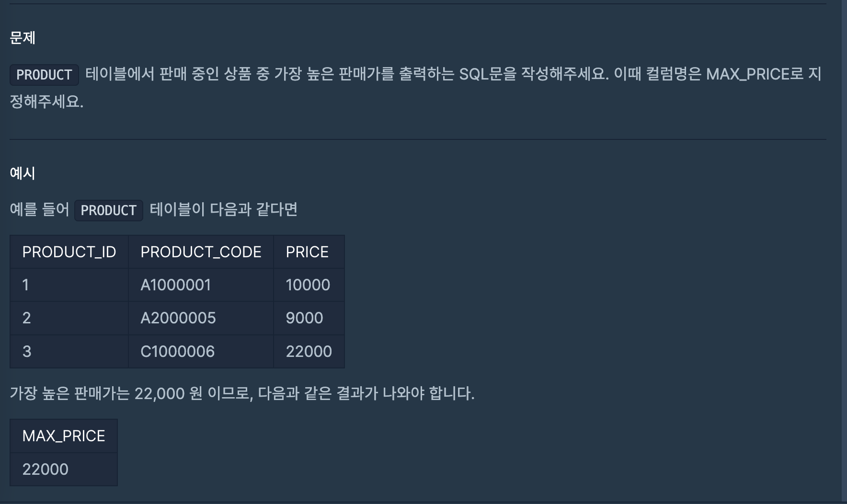Click the A1000001 product code cell
The image size is (847, 504).
pyautogui.click(x=176, y=285)
